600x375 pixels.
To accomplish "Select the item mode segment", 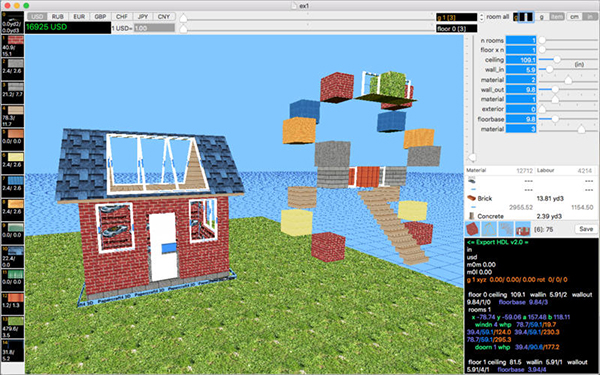I will click(557, 17).
